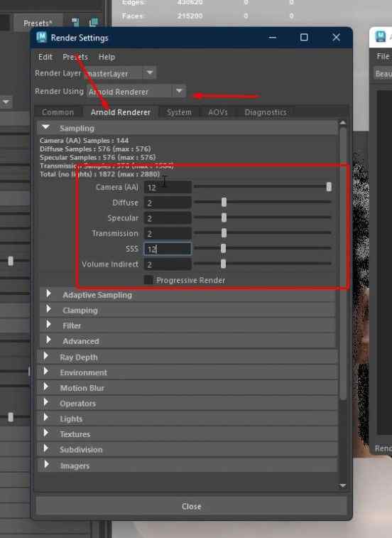Click the vertical scrollbar thumb in Render Settings
This screenshot has height=538, width=392.
point(342,264)
